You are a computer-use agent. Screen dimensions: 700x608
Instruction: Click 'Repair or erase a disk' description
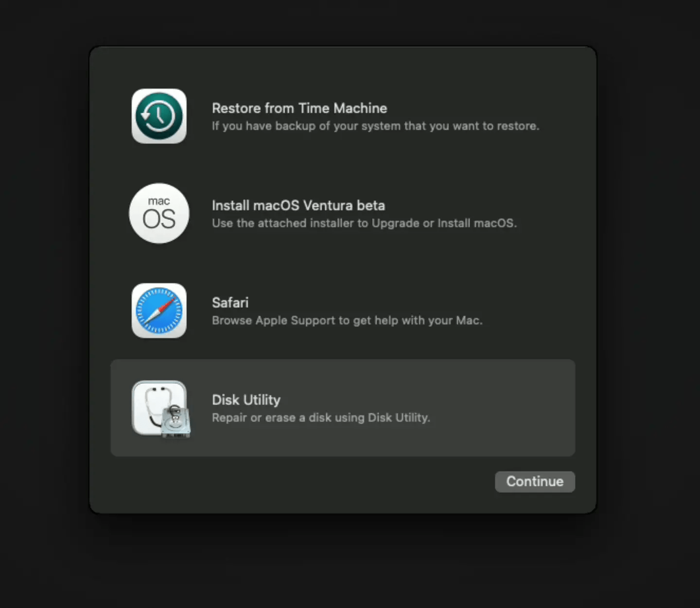tap(321, 418)
